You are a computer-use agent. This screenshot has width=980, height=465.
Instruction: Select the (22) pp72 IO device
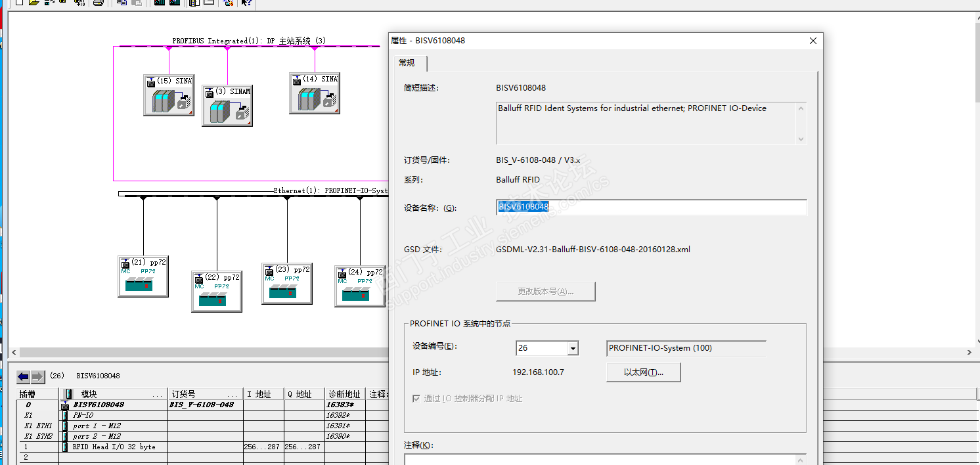tap(217, 291)
